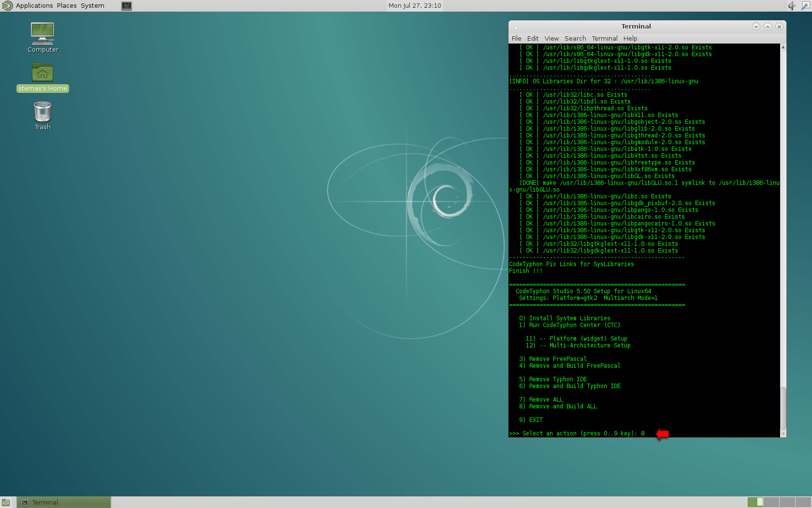Screen dimensions: 812x508
Task: Click '/usr/lib32/libpthread.so Exists' line
Action: [x=583, y=108]
